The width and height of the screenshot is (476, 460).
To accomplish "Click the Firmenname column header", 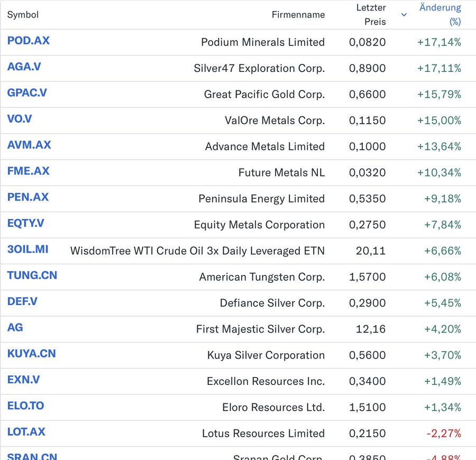I will (298, 15).
